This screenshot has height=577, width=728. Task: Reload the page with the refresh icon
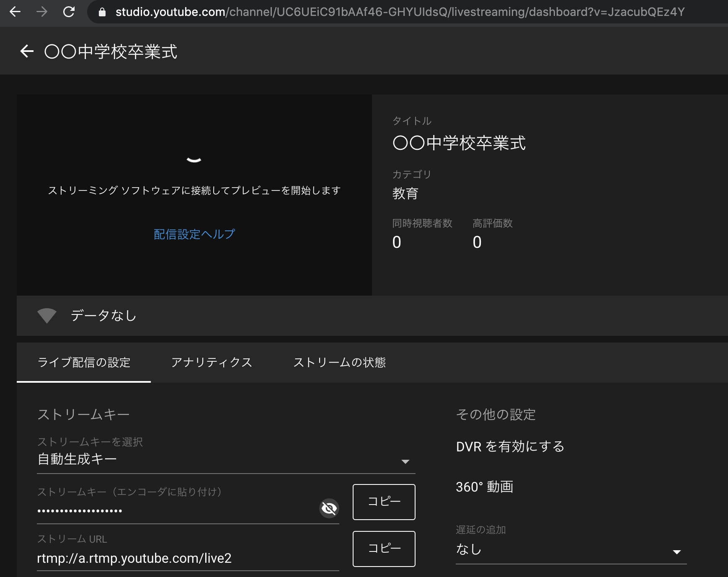point(69,12)
